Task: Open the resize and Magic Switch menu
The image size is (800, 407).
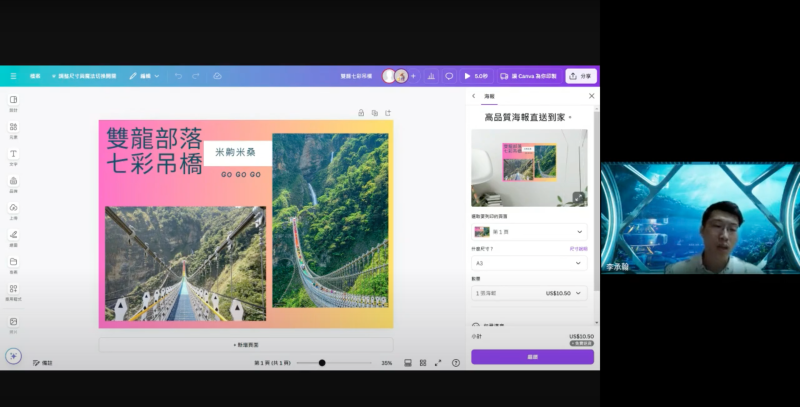Action: (84, 76)
